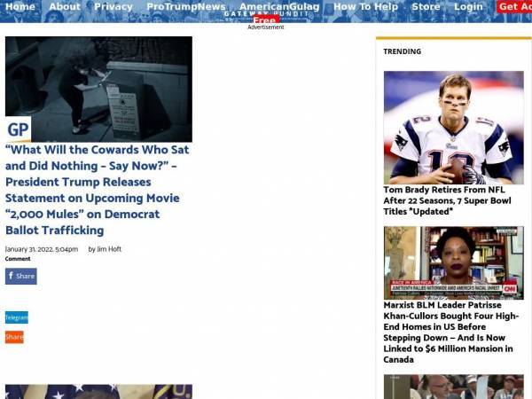The height and width of the screenshot is (399, 532).
Task: Share the article on Facebook
Action: [21, 276]
